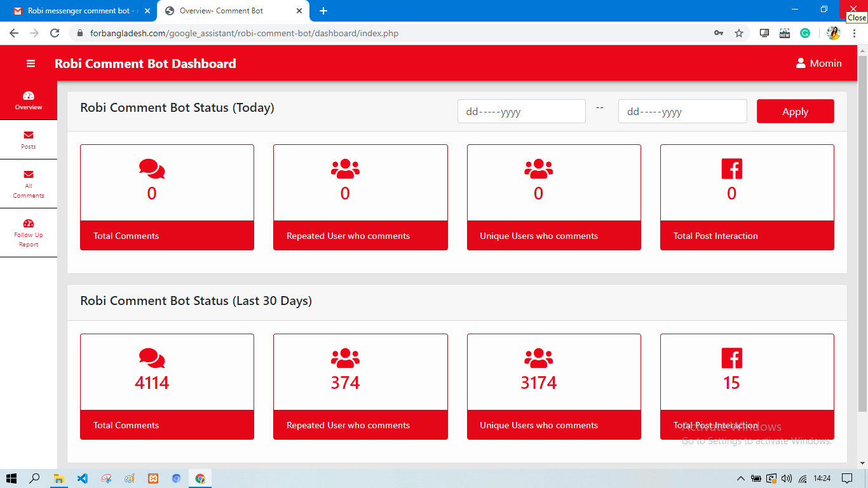This screenshot has width=868, height=488.
Task: Open saved passwords key icon
Action: click(719, 33)
